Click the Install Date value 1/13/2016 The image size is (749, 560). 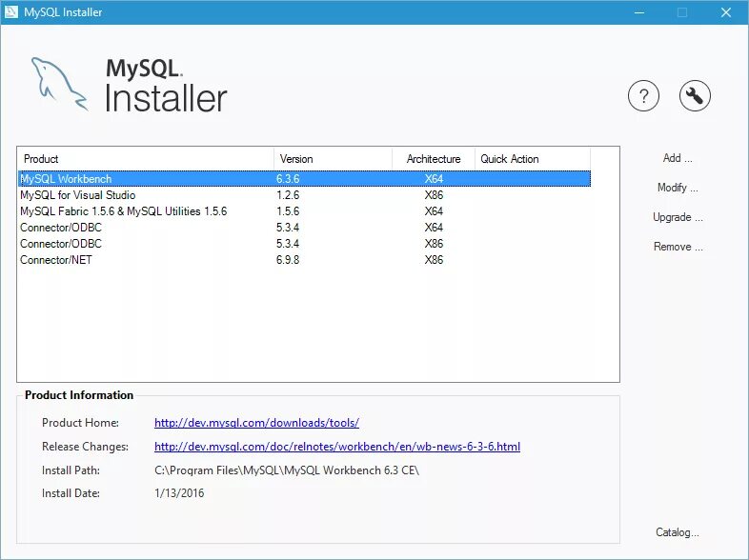click(x=179, y=493)
